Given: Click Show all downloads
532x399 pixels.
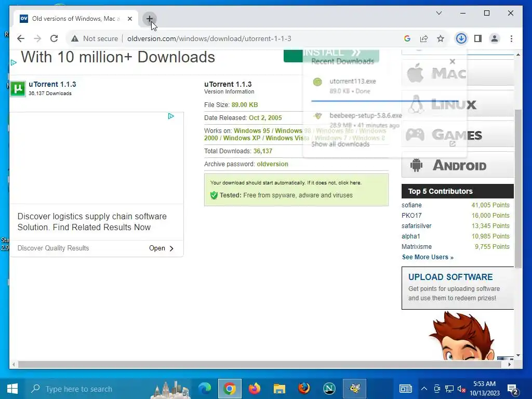Looking at the screenshot, I should pyautogui.click(x=340, y=144).
